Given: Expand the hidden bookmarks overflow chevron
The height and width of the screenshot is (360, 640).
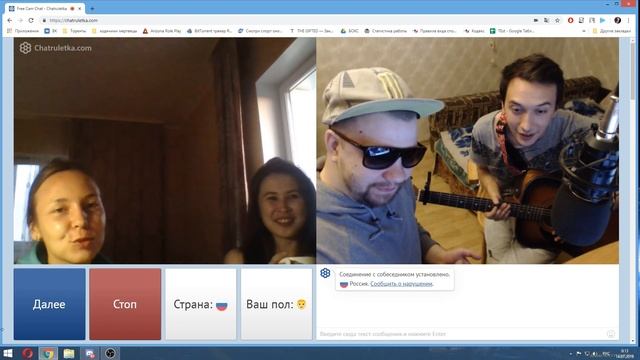Looking at the screenshot, I should tap(584, 31).
